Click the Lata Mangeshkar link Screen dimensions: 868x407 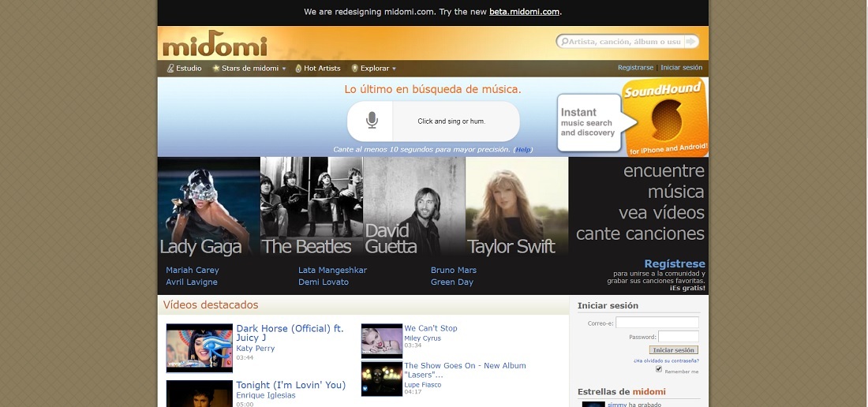click(x=332, y=271)
